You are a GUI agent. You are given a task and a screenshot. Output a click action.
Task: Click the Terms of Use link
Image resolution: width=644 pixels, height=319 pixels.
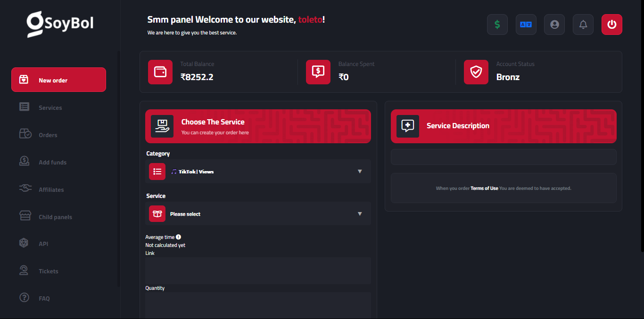tap(484, 188)
